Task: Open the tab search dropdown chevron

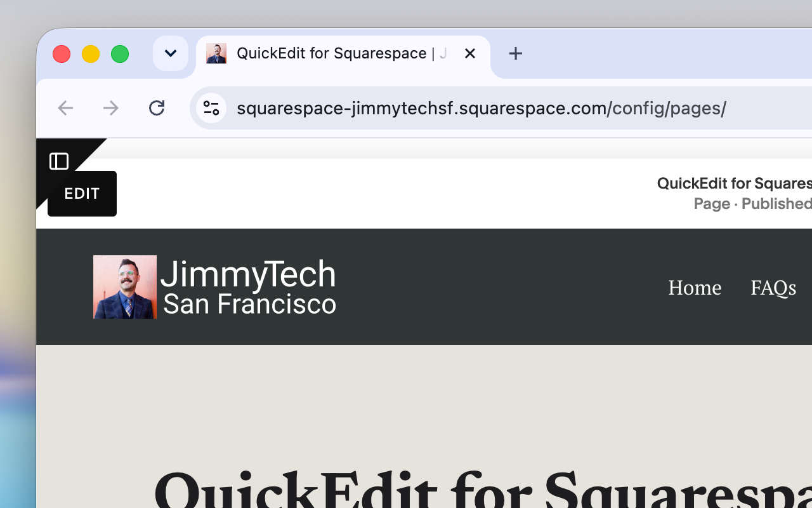Action: tap(171, 53)
